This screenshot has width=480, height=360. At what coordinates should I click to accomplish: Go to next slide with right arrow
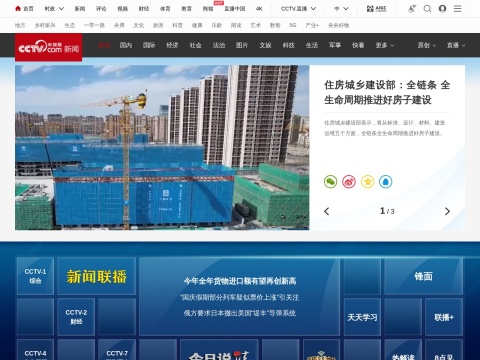(x=447, y=211)
